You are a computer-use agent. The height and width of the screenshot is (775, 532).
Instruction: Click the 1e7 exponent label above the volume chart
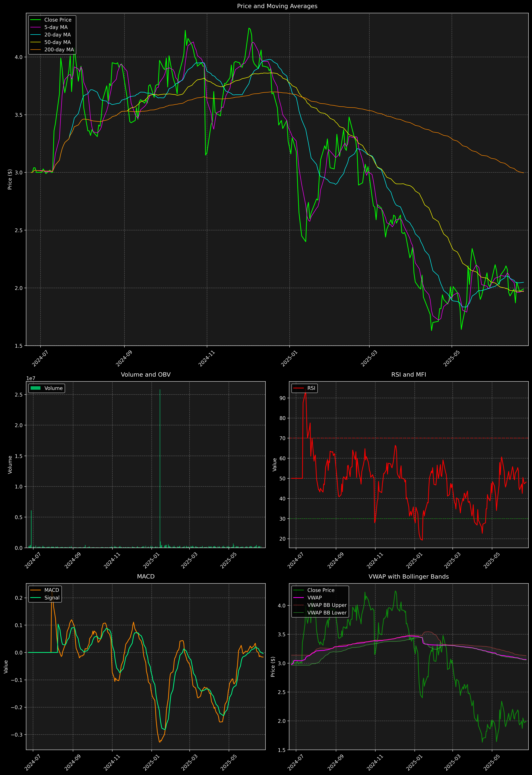(31, 379)
